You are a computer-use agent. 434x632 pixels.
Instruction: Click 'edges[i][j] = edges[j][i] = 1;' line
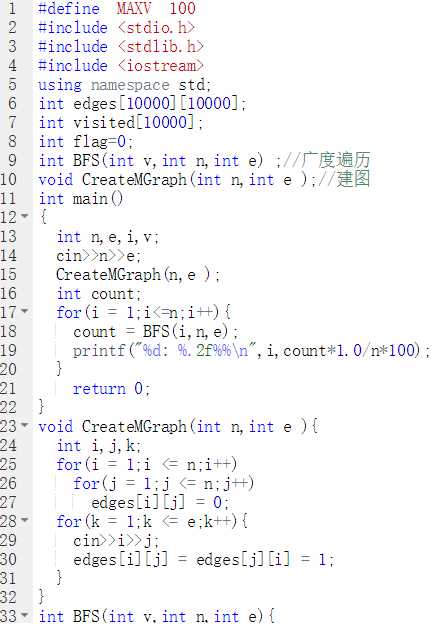tap(204, 560)
